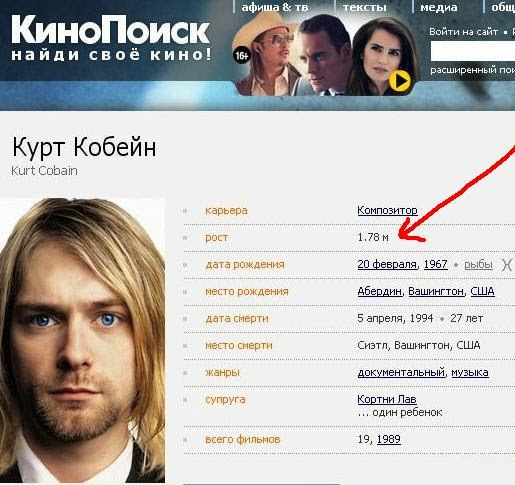This screenshot has height=485, width=515.
Task: Open the Кортни Лав spouse link
Action: pos(387,399)
